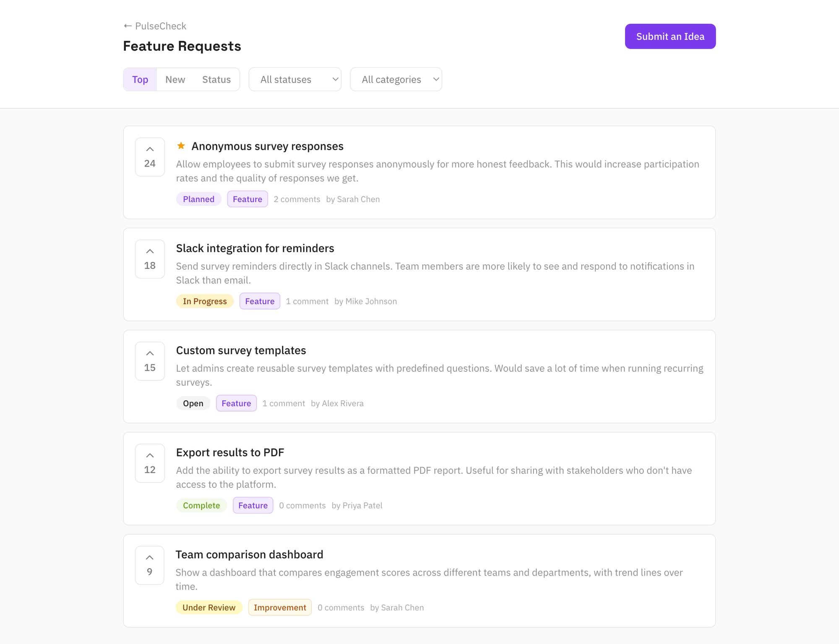Switch to the Status tab
The width and height of the screenshot is (839, 644).
click(x=216, y=79)
